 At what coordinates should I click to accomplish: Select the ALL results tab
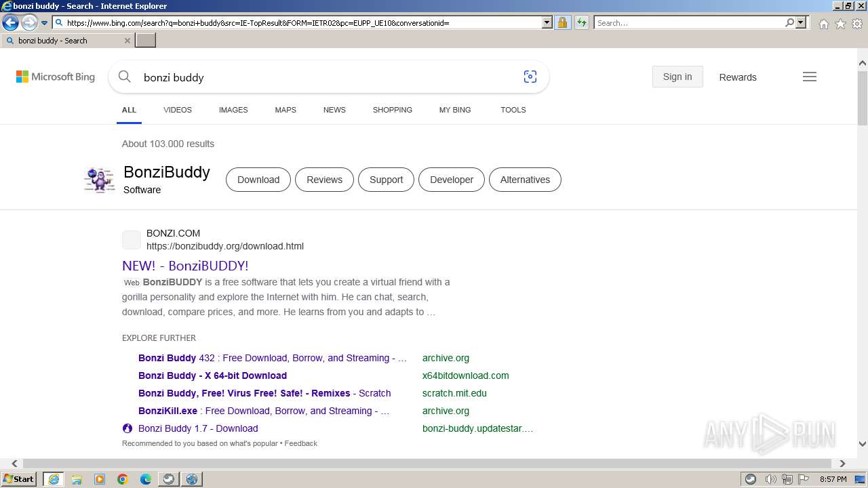click(129, 110)
